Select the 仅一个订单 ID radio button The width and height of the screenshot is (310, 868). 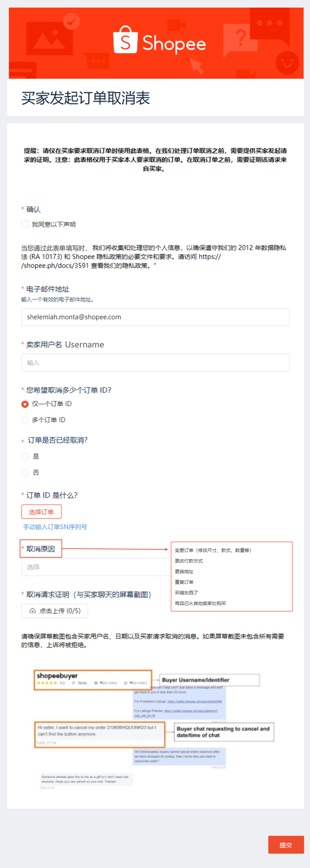pyautogui.click(x=25, y=404)
